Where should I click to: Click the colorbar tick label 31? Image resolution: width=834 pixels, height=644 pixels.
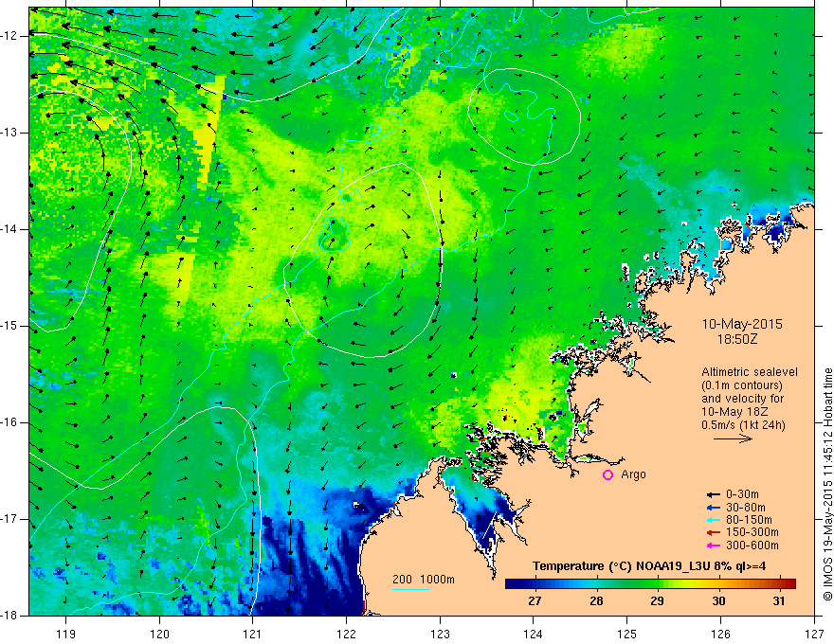pyautogui.click(x=779, y=601)
